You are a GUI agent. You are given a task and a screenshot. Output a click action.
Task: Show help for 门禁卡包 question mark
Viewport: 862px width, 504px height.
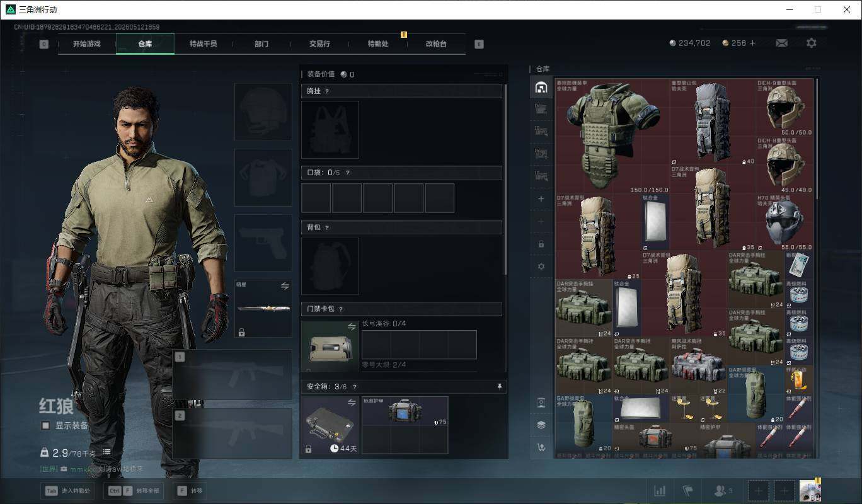[340, 309]
